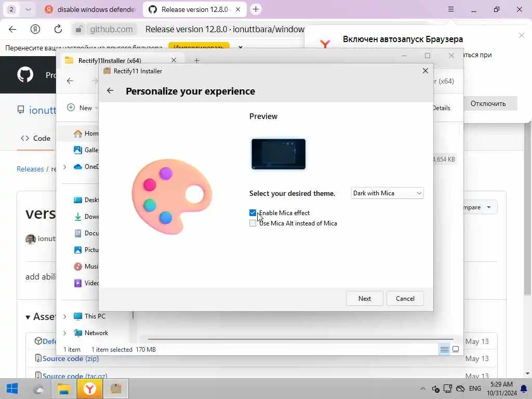Viewport: 532px width, 399px height.
Task: Close the Rectify11 Installer dialog
Action: 425,71
